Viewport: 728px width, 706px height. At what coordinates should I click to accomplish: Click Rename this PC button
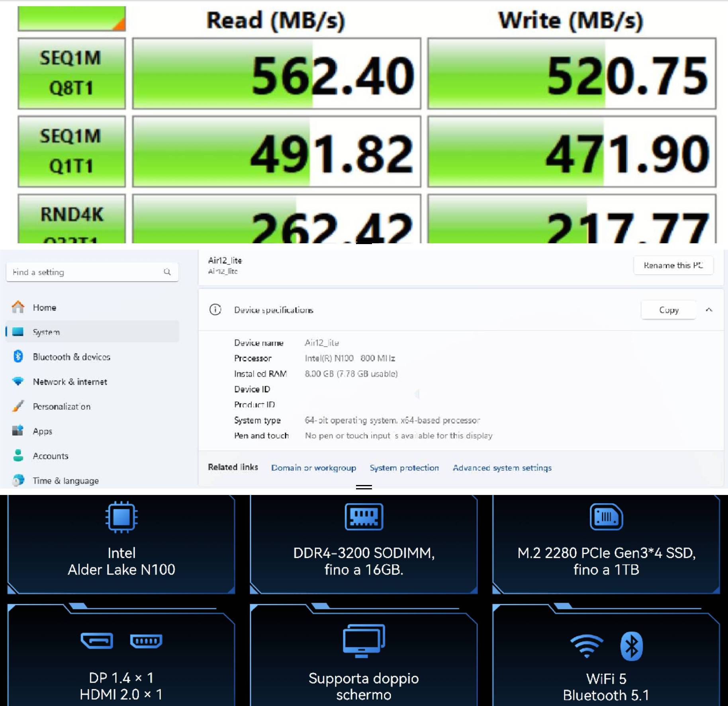tap(673, 265)
